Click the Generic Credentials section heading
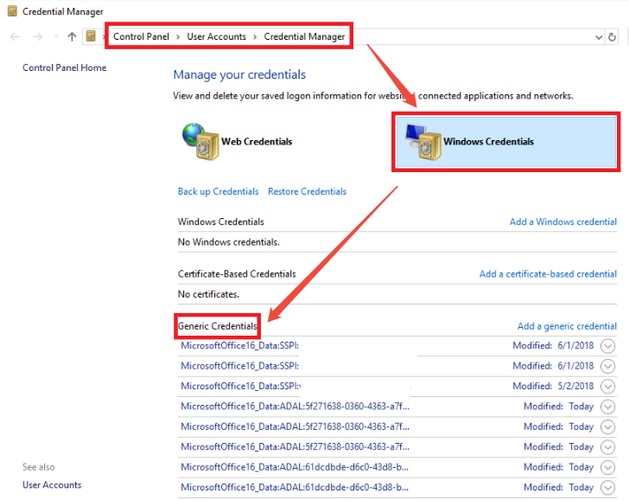This screenshot has width=629, height=500. [217, 326]
